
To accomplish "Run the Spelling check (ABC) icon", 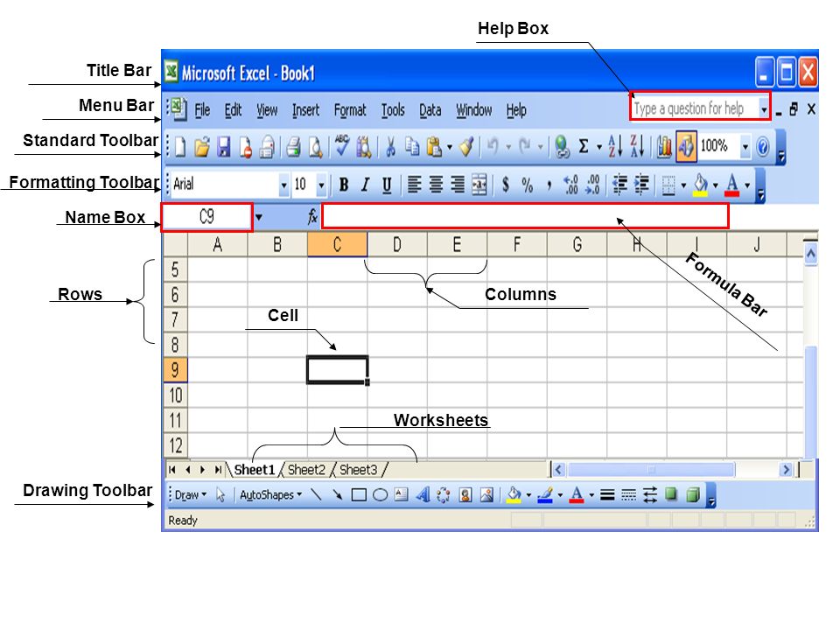I will (341, 145).
